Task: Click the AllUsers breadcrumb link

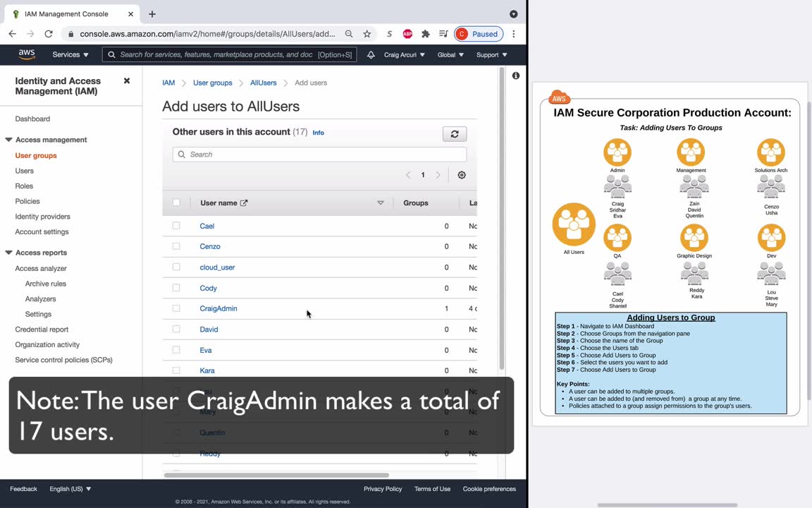Action: click(263, 83)
